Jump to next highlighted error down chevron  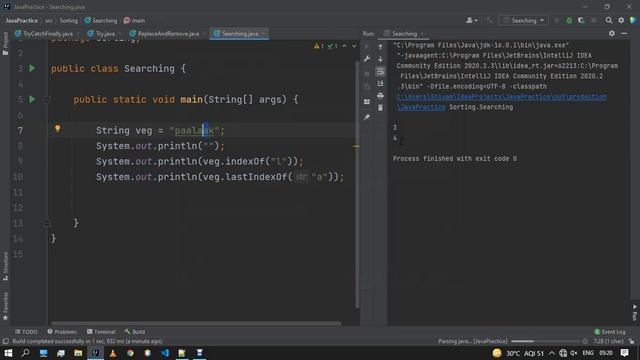point(354,46)
